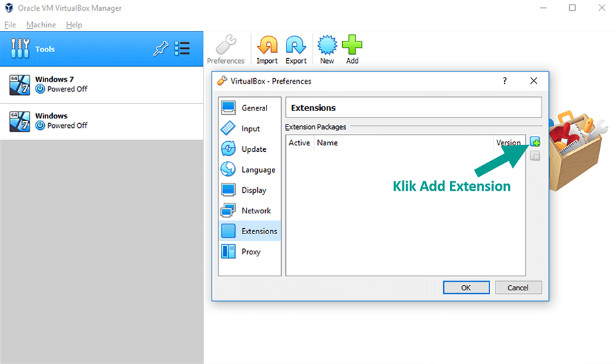Select the Tools entry in sidebar
Viewport: 616px width, 364px height.
tap(102, 49)
